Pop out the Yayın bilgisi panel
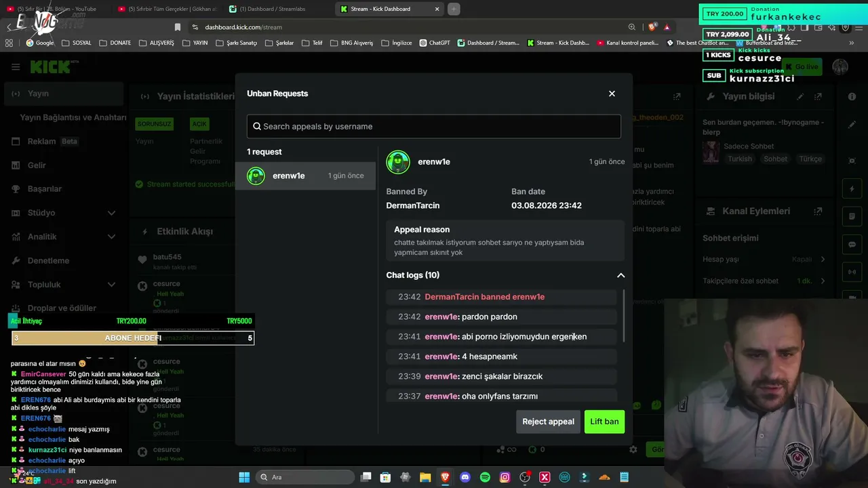 click(x=818, y=96)
